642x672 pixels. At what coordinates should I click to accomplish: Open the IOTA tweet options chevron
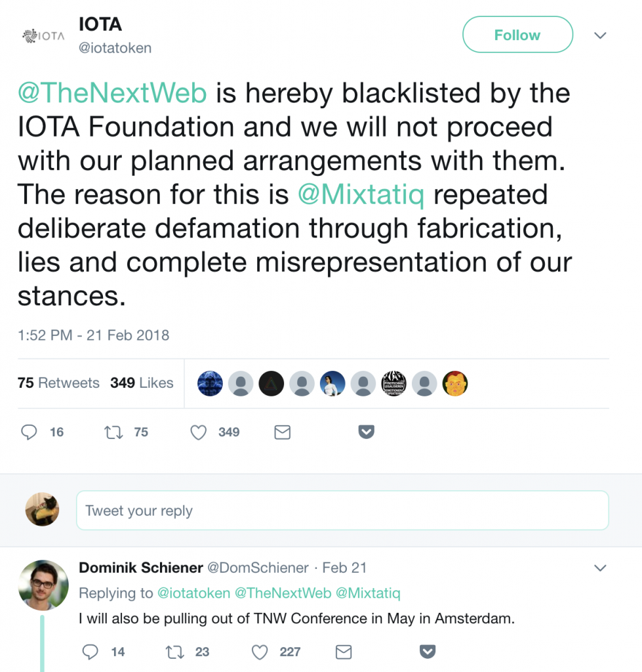600,35
